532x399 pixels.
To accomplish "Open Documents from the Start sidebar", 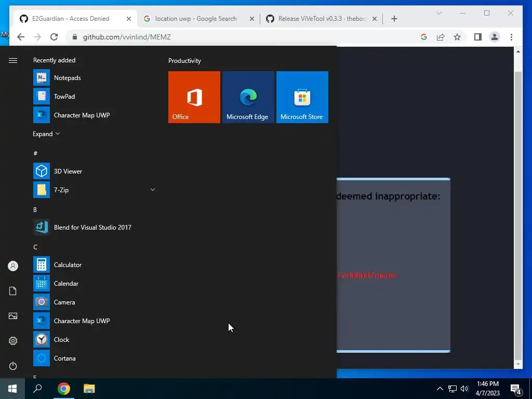I will [x=13, y=291].
